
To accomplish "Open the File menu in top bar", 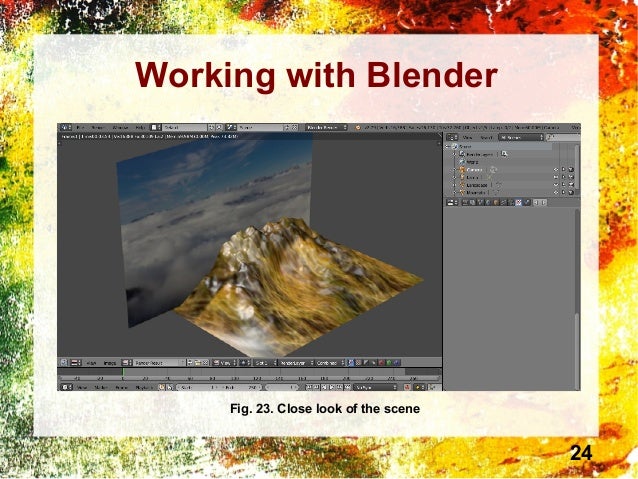I will tap(81, 127).
